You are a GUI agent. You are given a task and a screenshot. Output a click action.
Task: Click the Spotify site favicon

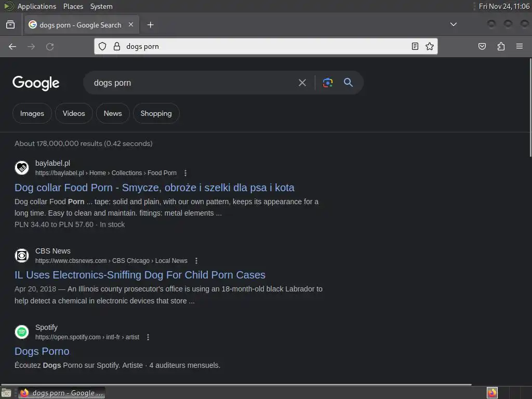click(x=22, y=332)
